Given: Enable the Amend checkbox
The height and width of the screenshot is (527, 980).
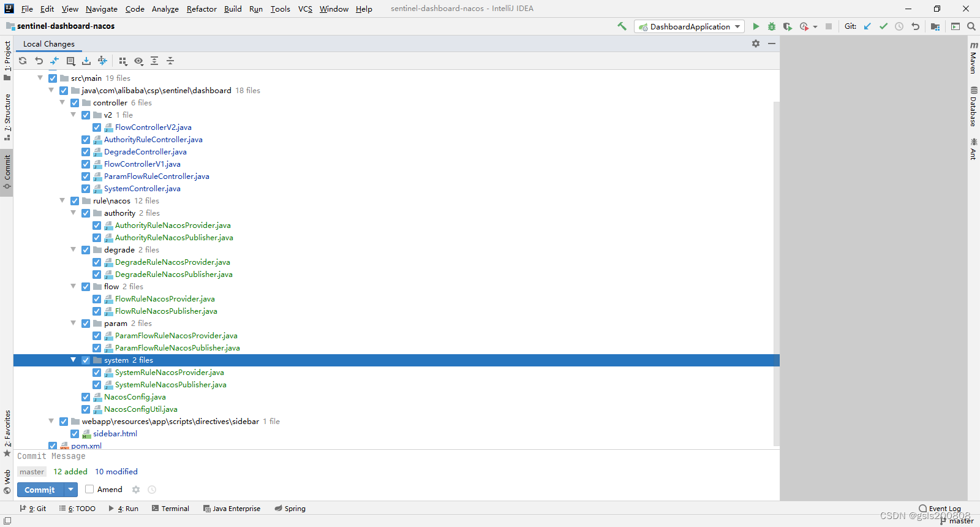Looking at the screenshot, I should point(89,489).
